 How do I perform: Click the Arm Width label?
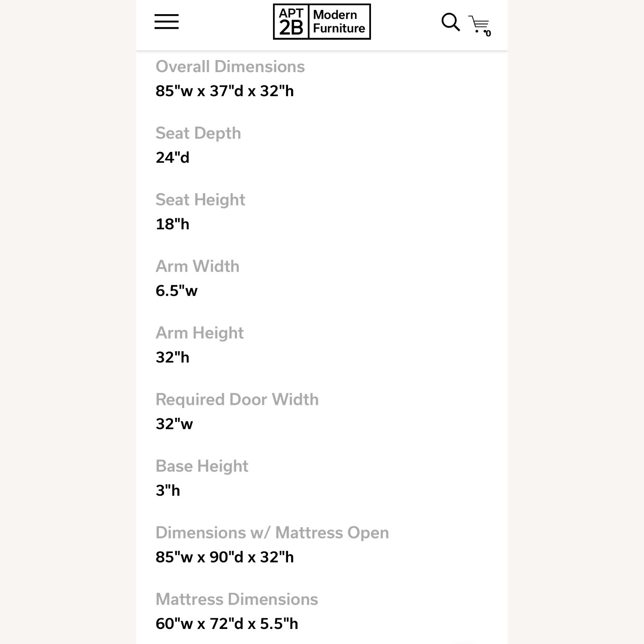click(197, 266)
